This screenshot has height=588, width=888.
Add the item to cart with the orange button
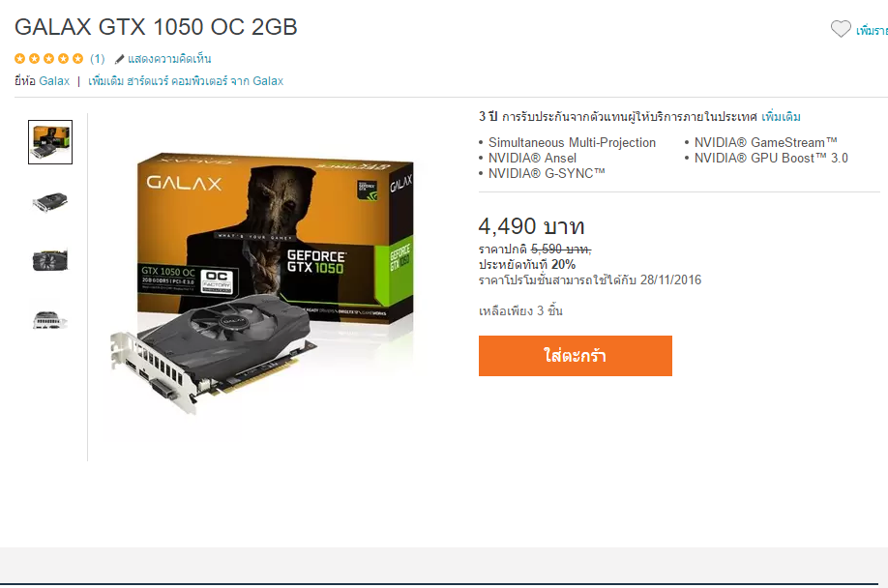click(576, 356)
